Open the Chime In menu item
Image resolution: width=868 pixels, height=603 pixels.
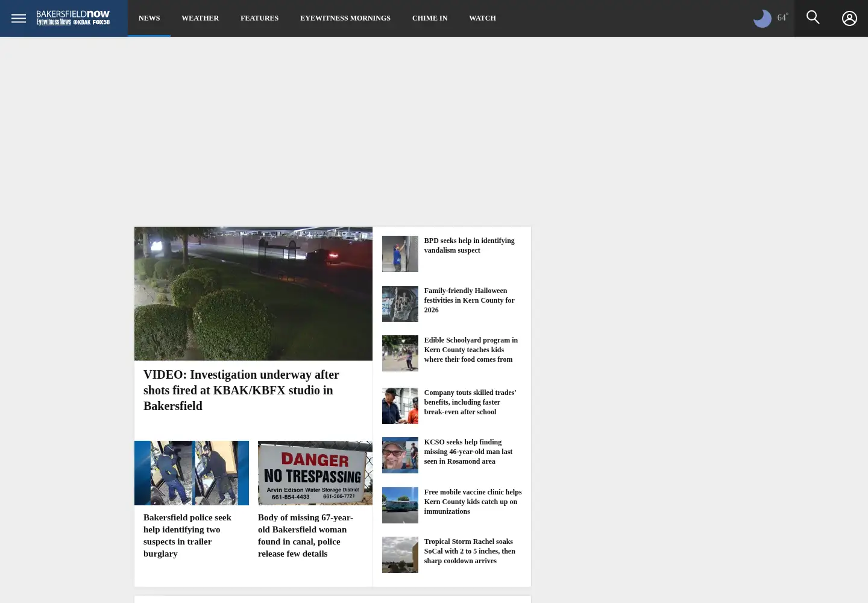point(430,18)
